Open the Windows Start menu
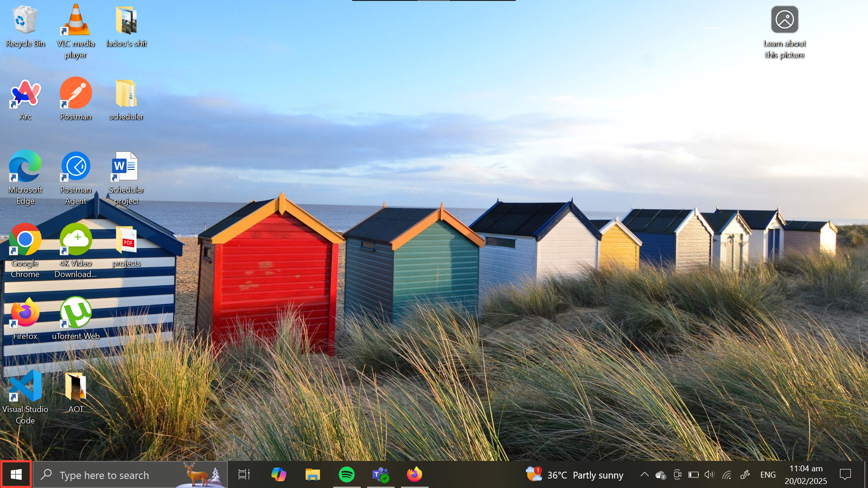The height and width of the screenshot is (488, 868). tap(16, 474)
